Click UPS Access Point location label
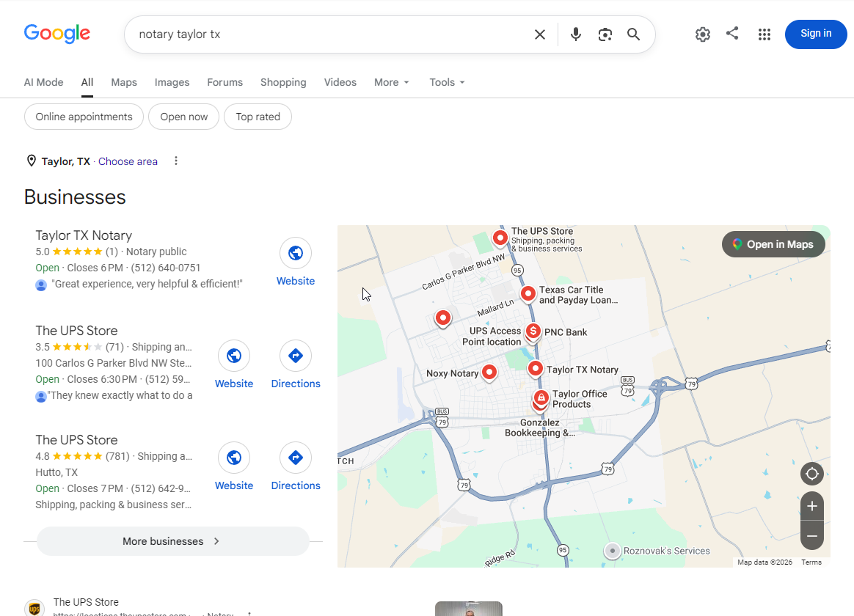The height and width of the screenshot is (616, 854). click(x=492, y=337)
